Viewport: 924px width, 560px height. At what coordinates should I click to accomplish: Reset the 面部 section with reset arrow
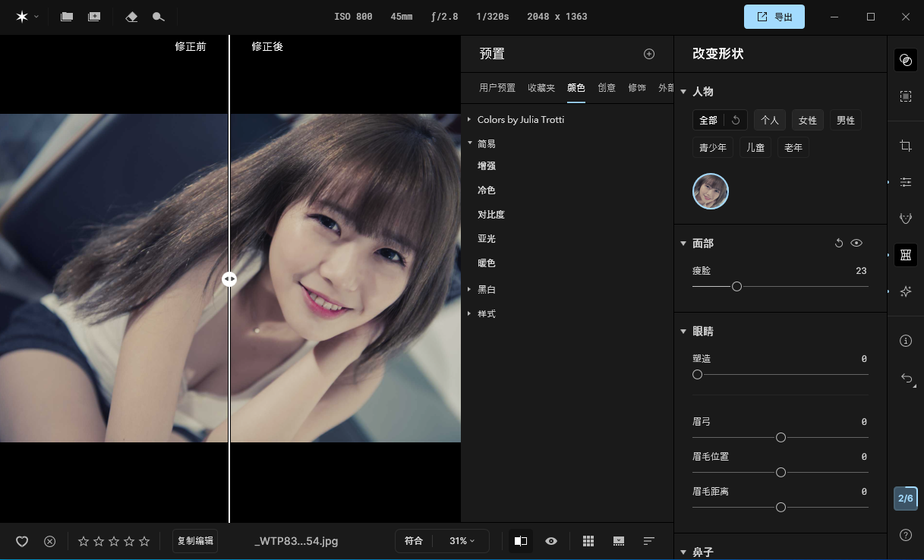point(838,244)
